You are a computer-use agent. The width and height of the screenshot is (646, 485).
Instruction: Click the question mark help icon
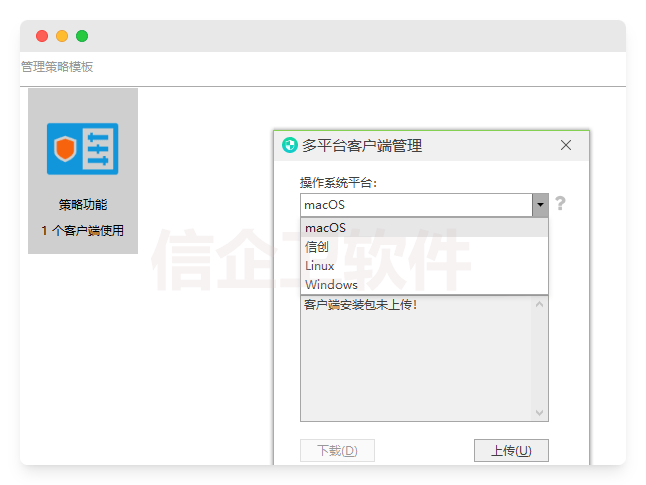(x=561, y=204)
